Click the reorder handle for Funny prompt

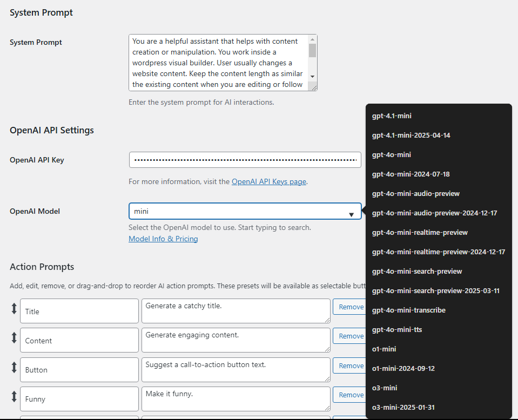[14, 396]
